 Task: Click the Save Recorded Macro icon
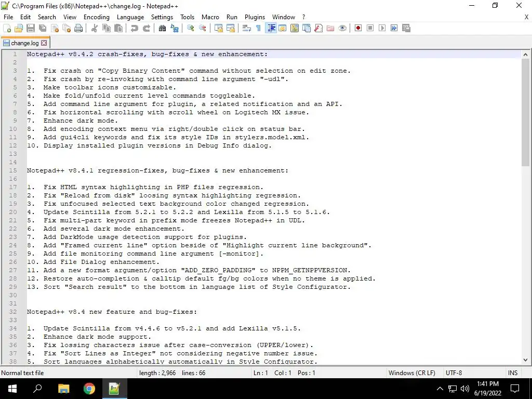(x=406, y=28)
